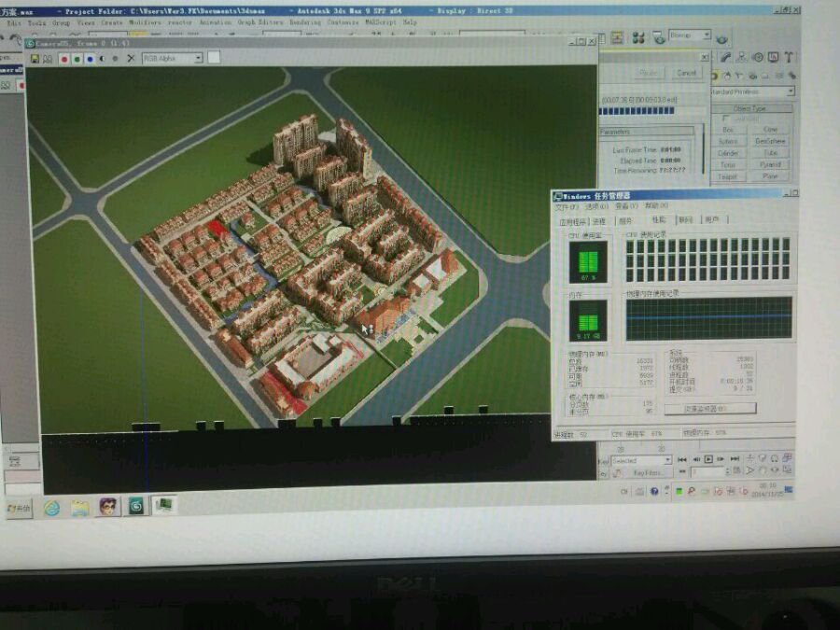Screen dimensions: 840x630
Task: Click the Key Filters button
Action: [647, 473]
